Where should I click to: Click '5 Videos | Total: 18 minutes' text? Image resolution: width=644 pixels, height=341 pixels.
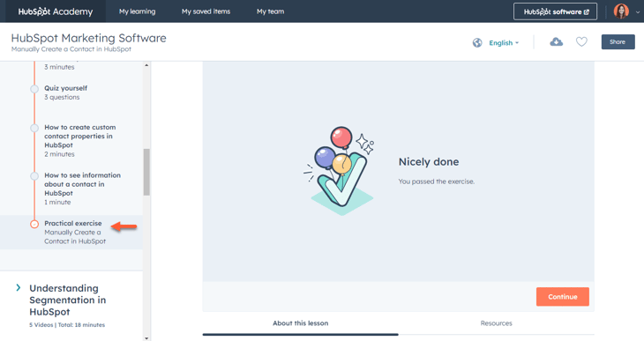coord(67,325)
